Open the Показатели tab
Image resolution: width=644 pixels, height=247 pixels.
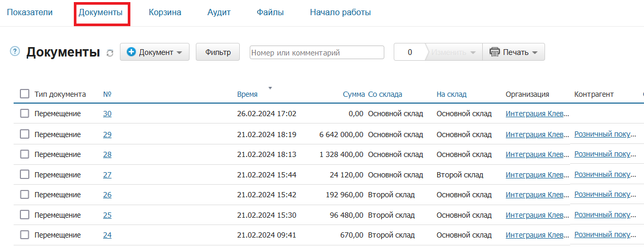pyautogui.click(x=30, y=13)
